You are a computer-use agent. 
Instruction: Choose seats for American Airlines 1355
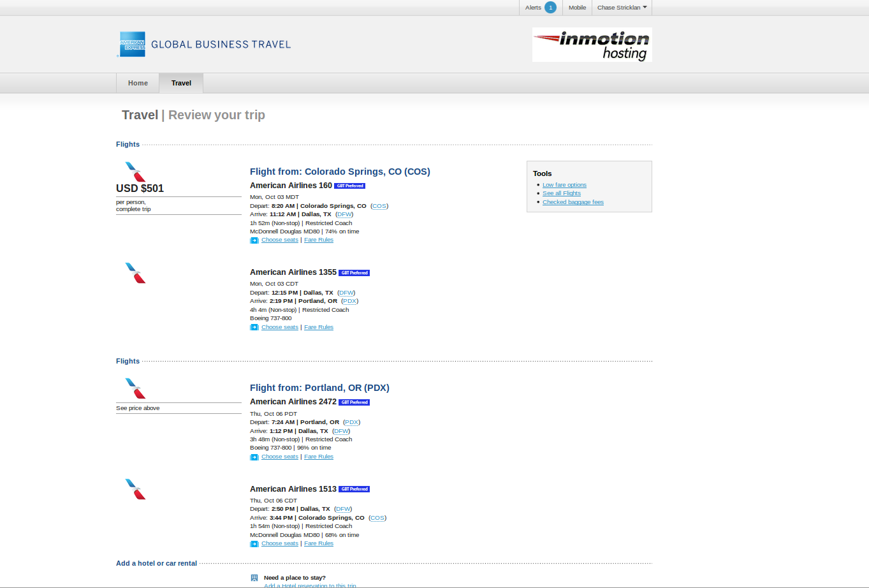coord(280,327)
